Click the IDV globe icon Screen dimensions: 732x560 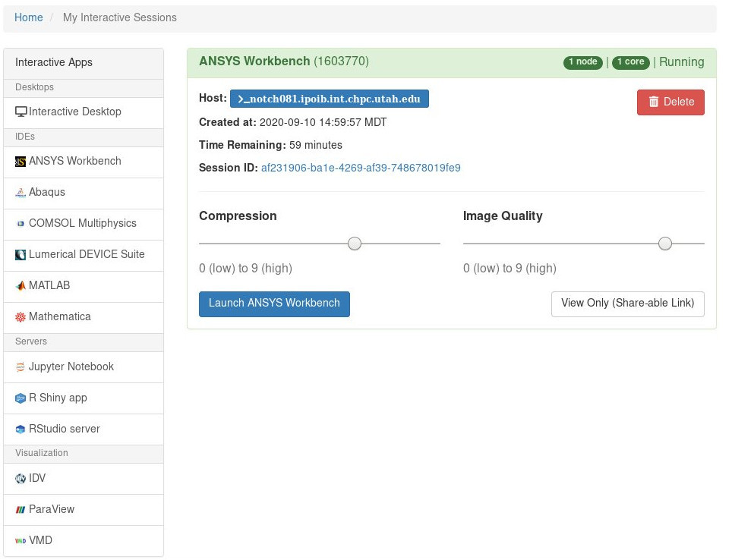pos(21,479)
